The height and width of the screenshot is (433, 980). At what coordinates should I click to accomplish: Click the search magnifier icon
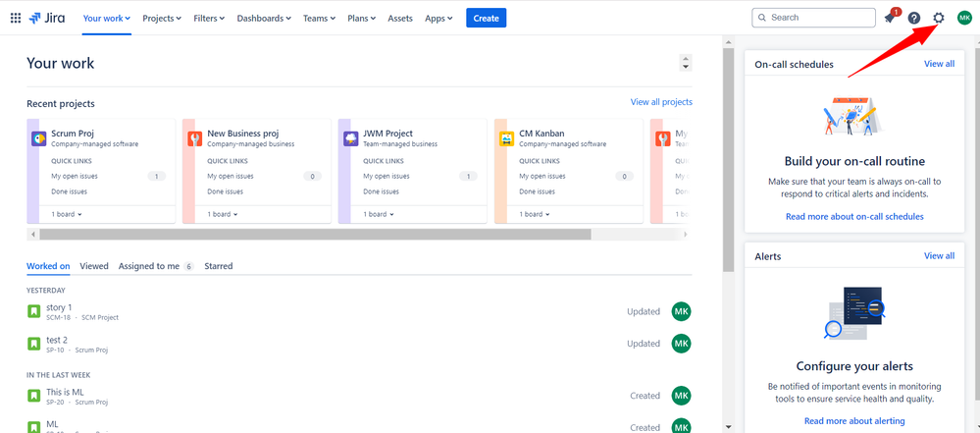click(x=762, y=18)
